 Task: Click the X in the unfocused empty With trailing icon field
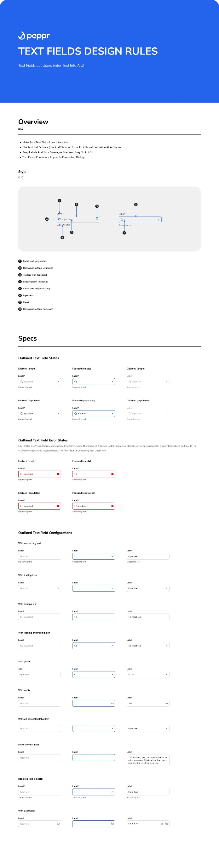coord(58,588)
